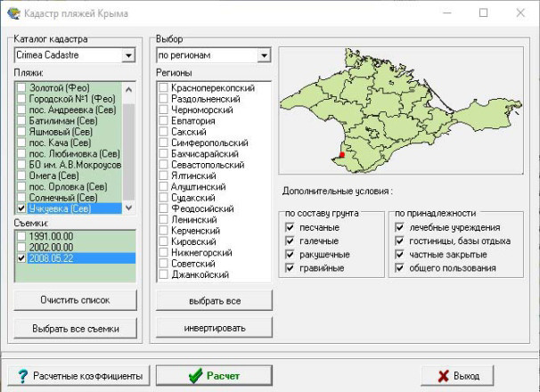540x392 pixels.
Task: Maximize the Кадастр пляжей Крыма window
Action: (x=483, y=12)
